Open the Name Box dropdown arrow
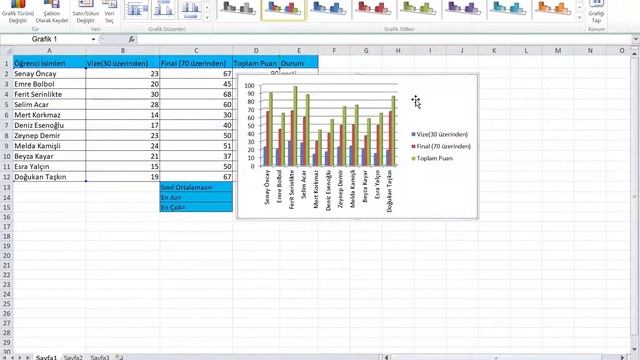The width and height of the screenshot is (640, 360). tap(93, 39)
